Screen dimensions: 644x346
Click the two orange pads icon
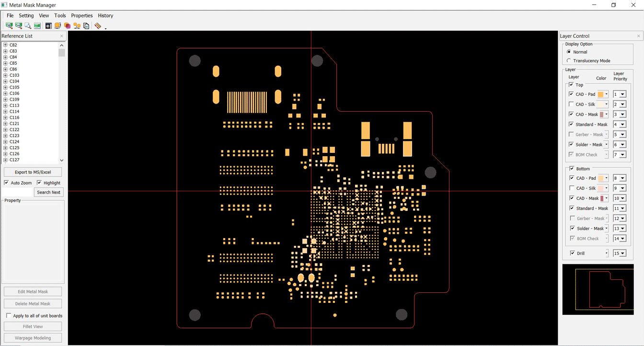[77, 25]
